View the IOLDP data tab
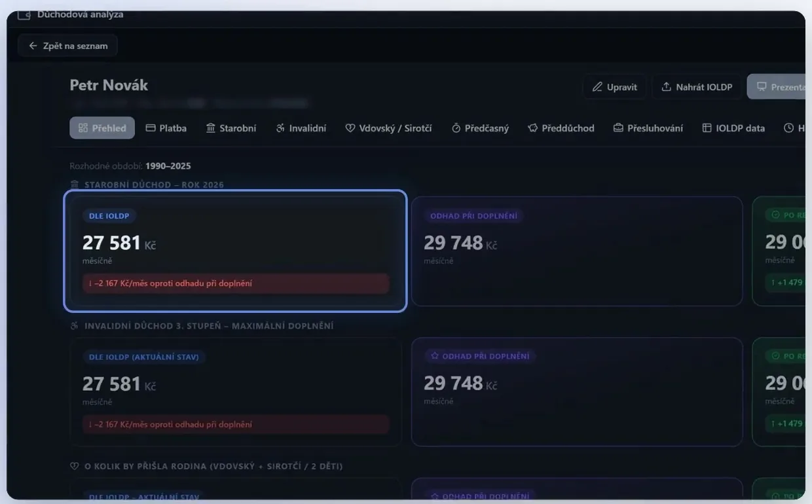 tap(733, 128)
